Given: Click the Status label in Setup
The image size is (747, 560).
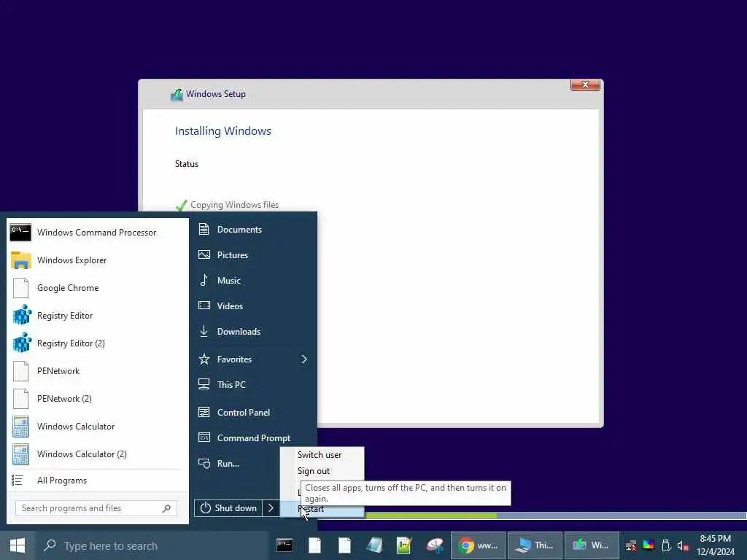Looking at the screenshot, I should (x=187, y=164).
